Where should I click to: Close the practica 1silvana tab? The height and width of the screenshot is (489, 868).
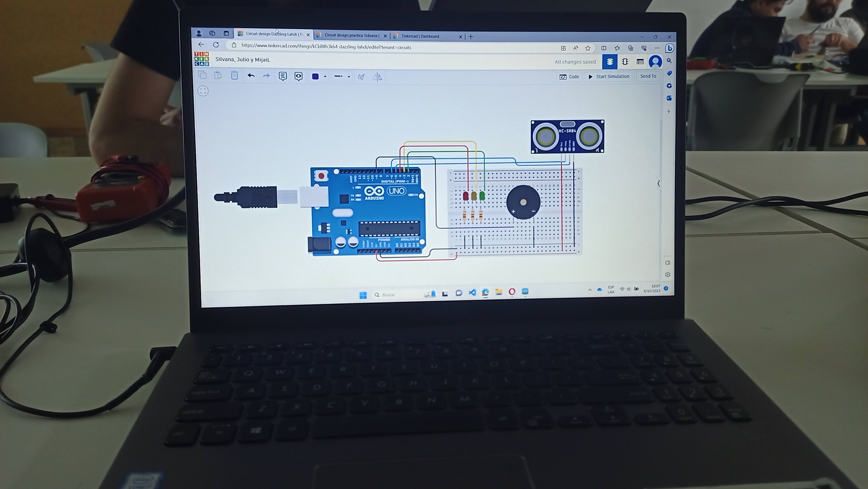coord(385,36)
